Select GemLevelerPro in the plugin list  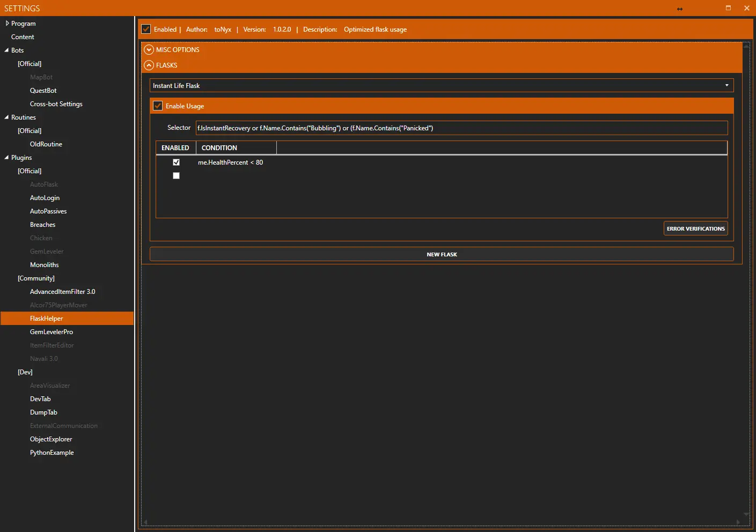tap(52, 332)
